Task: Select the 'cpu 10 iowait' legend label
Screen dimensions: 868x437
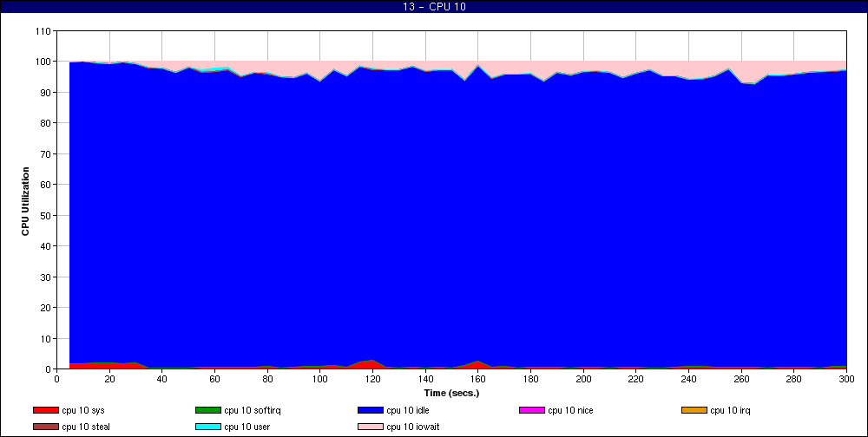Action: 413,427
